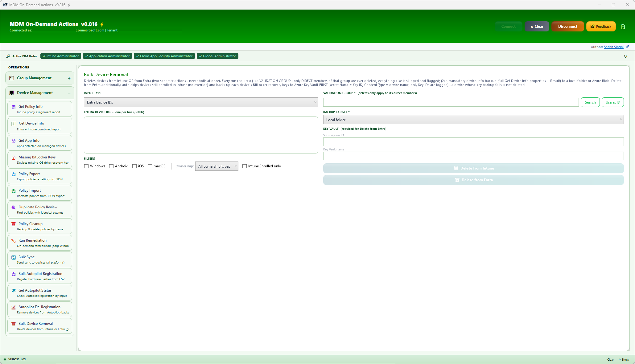Click the Group Management folder icon
This screenshot has width=635, height=364.
[x=12, y=78]
